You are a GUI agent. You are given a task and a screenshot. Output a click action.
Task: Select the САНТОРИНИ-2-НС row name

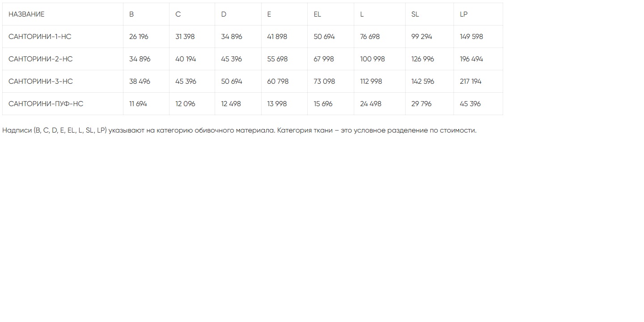pyautogui.click(x=40, y=59)
